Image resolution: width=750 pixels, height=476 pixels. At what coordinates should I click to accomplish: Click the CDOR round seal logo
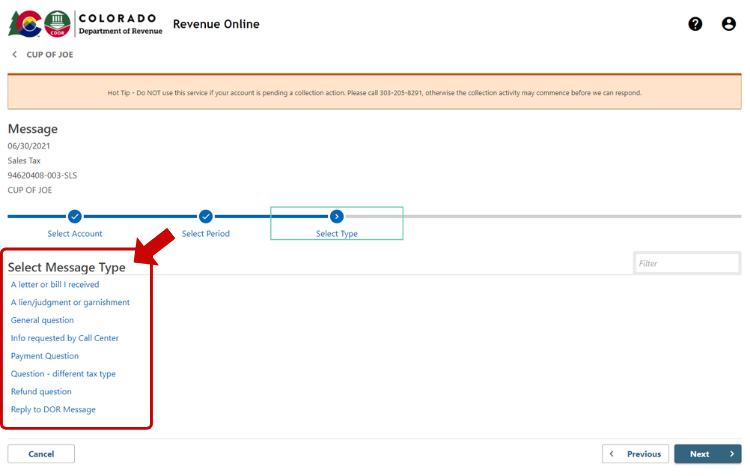[56, 24]
